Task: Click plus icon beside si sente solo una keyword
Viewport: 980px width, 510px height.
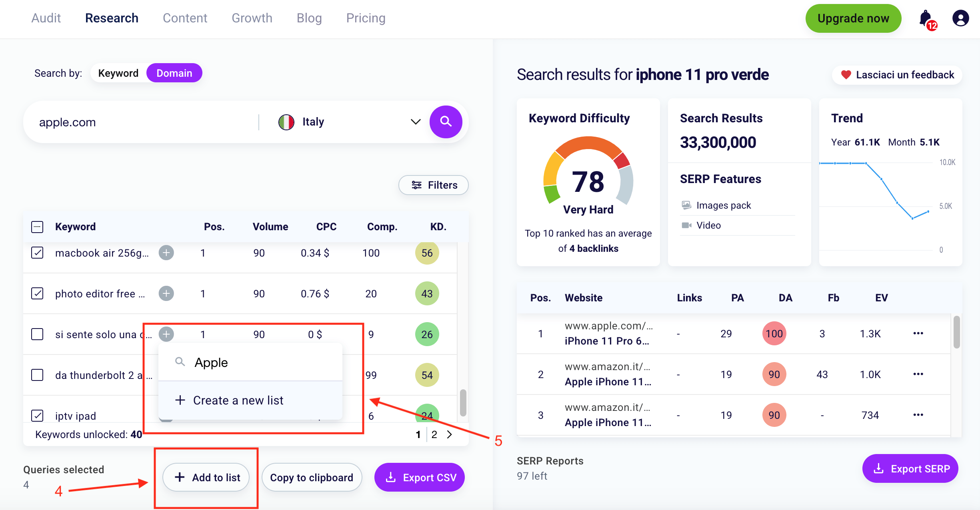Action: [x=166, y=334]
